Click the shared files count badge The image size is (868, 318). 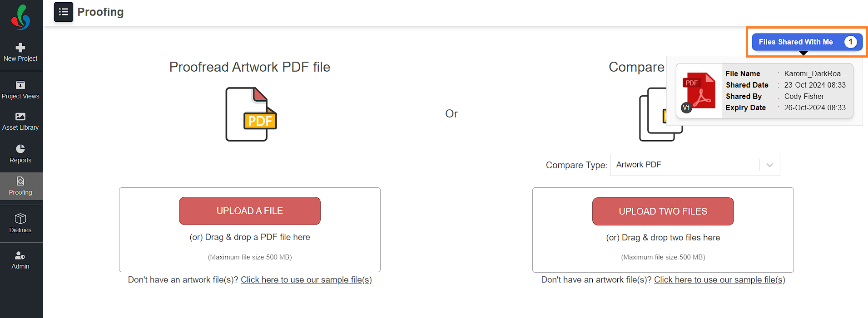pos(850,42)
